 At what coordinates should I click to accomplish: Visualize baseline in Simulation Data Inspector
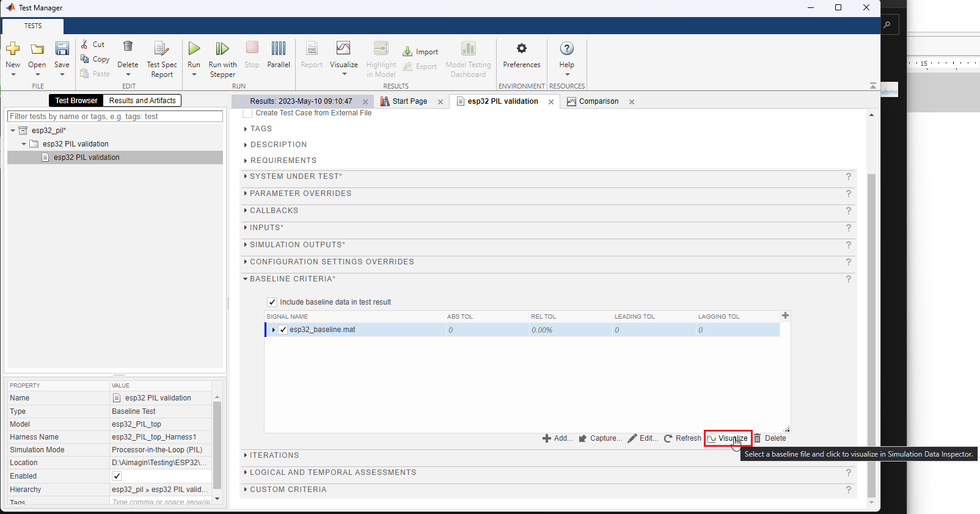(728, 438)
